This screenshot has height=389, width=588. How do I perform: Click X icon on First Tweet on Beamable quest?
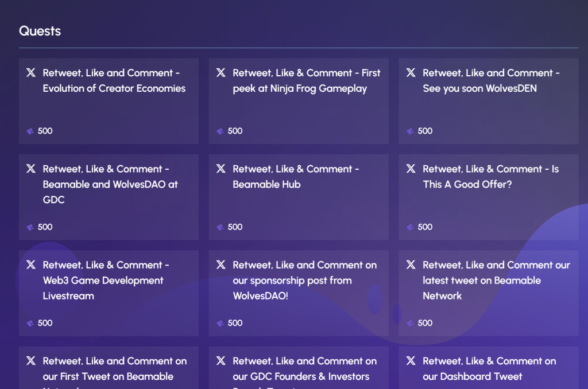pos(31,360)
